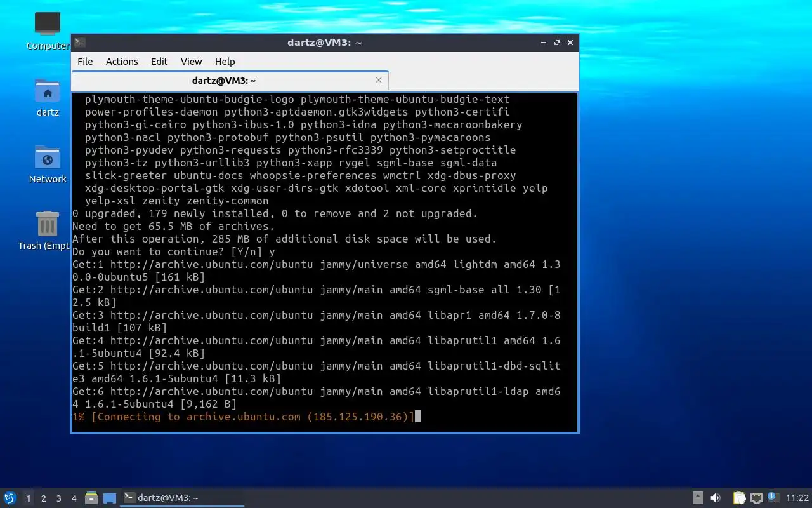Click the wired network tray icon
This screenshot has height=508, width=812.
[756, 498]
